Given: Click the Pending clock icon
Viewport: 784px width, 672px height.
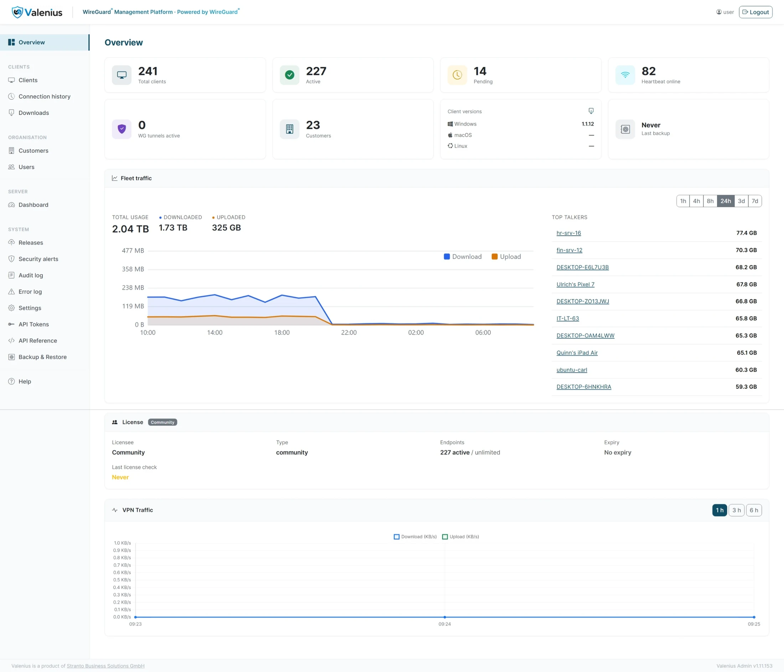Looking at the screenshot, I should click(x=458, y=75).
